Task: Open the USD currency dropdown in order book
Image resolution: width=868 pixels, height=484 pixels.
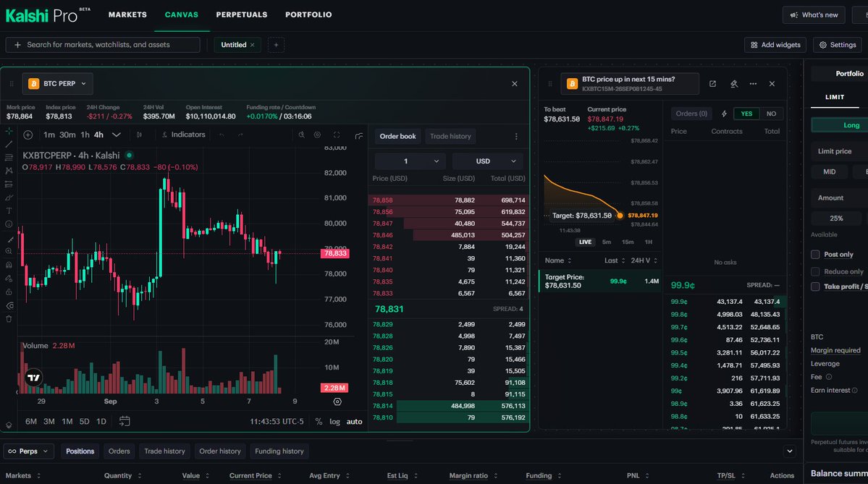Action: pos(487,161)
